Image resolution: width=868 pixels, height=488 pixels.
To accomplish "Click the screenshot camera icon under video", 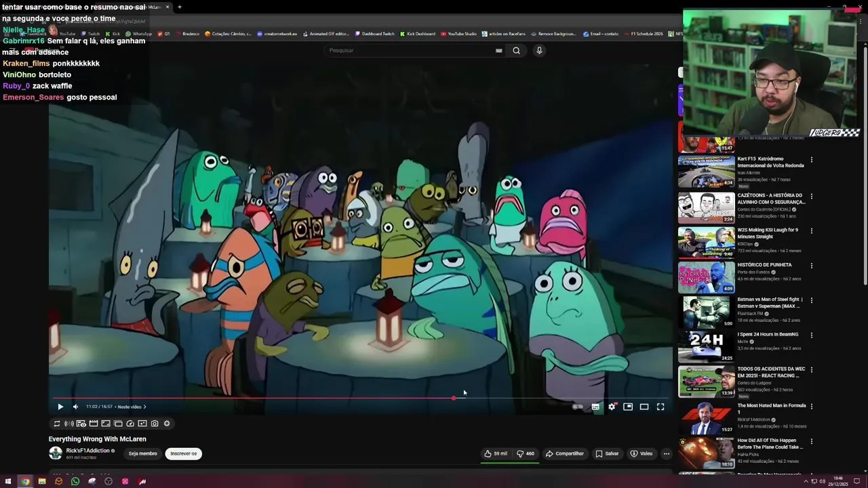I will (155, 424).
